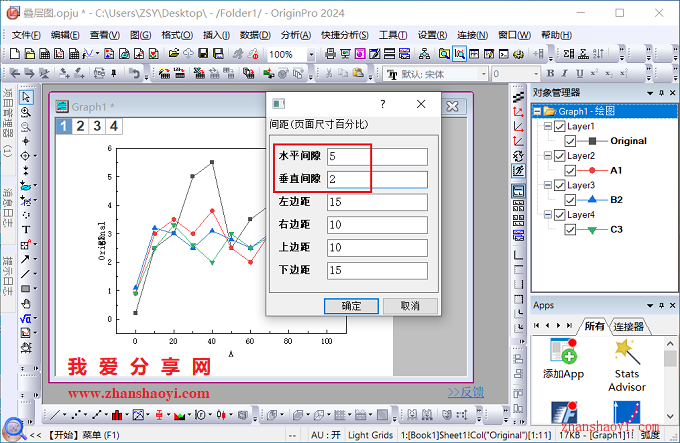Select the Line drawing tool
Screen dimensions: 680x443
tap(25, 274)
